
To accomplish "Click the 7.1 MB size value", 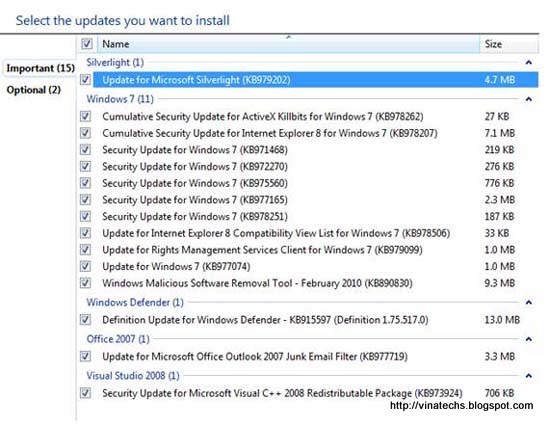I will point(500,133).
